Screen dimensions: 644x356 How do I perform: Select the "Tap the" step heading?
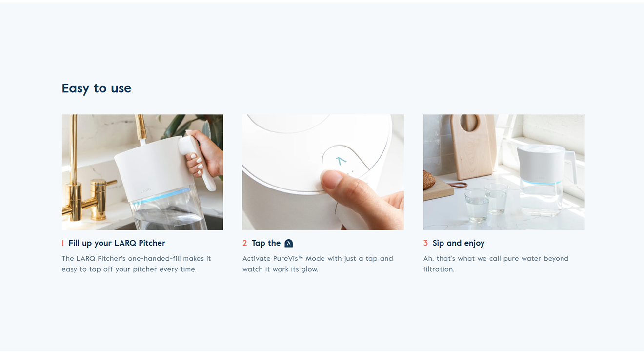[x=266, y=243]
